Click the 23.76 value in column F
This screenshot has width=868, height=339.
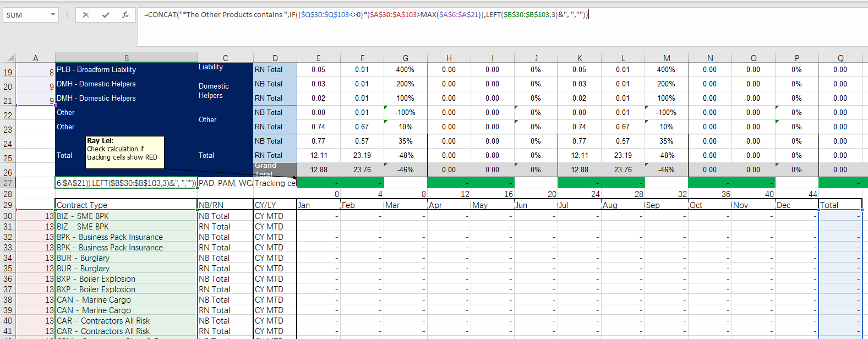[362, 170]
